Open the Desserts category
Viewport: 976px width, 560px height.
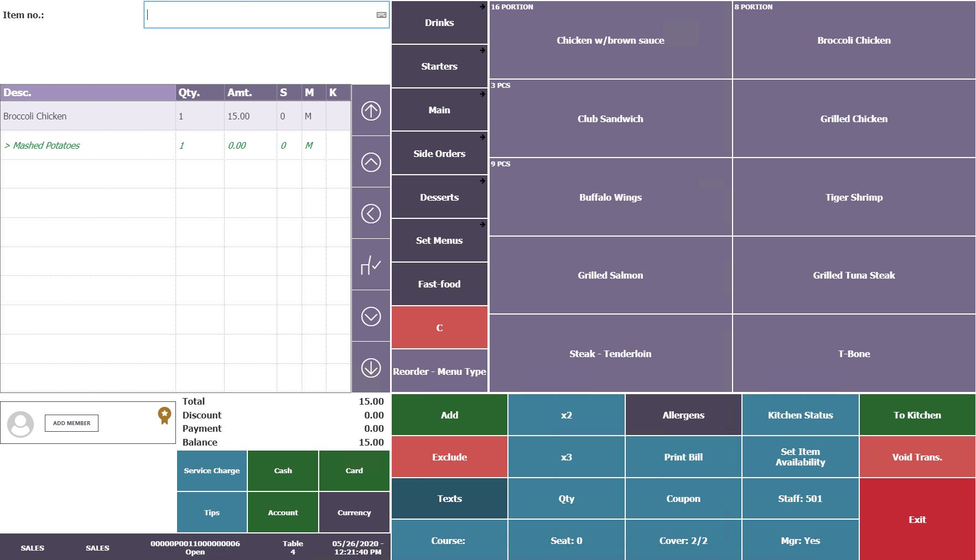pos(439,197)
